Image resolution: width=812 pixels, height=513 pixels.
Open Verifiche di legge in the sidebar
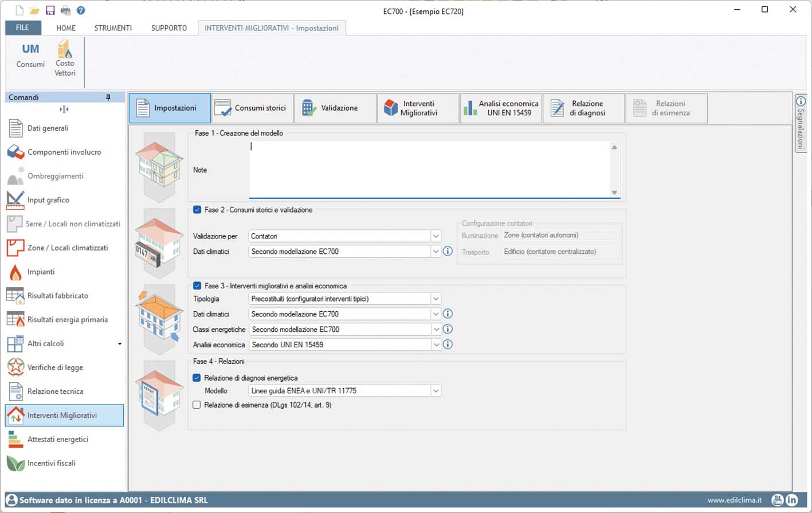(x=64, y=367)
